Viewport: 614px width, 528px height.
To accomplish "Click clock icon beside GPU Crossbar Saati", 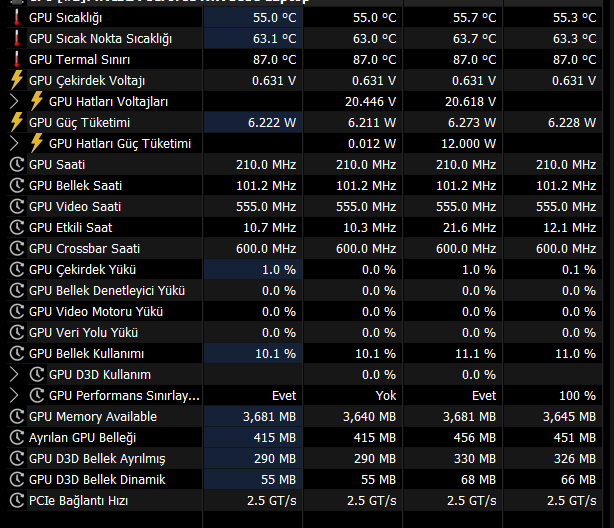I will coord(17,248).
